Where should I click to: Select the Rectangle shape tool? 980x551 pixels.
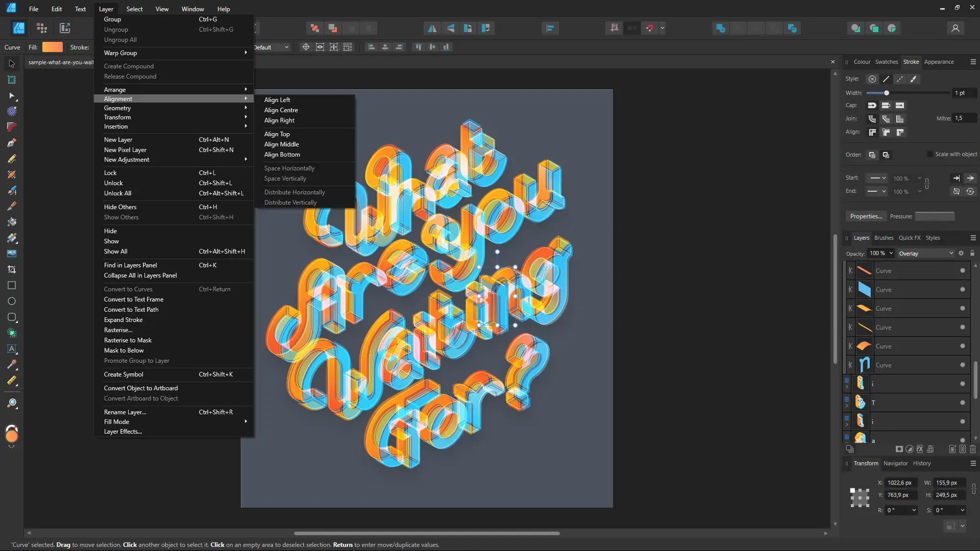tap(12, 285)
